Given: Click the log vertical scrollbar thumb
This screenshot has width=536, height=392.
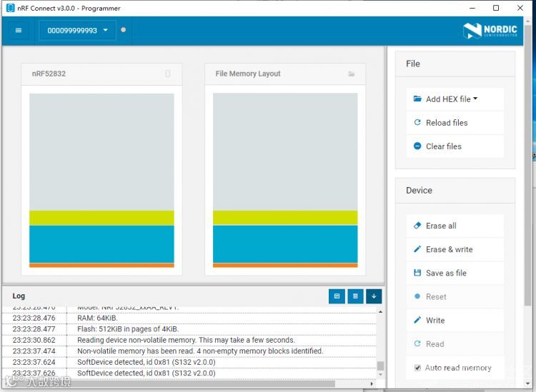Looking at the screenshot, I should [380, 366].
